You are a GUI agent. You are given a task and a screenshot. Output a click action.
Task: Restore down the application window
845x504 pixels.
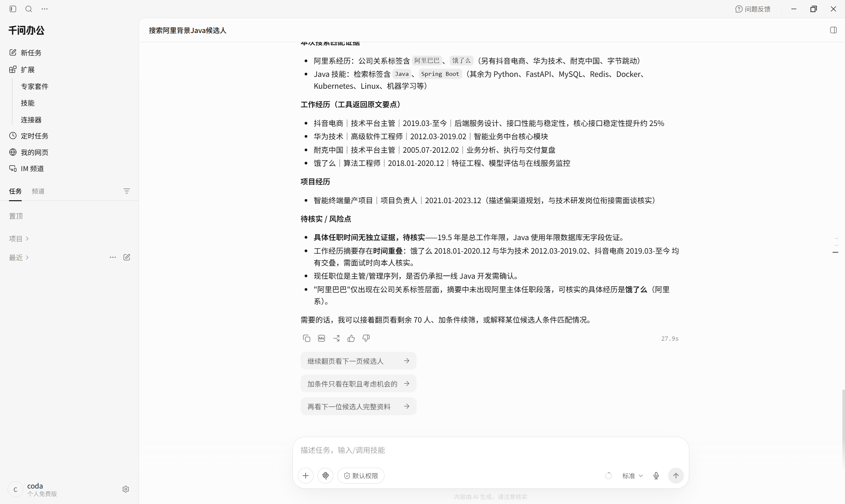tap(813, 9)
